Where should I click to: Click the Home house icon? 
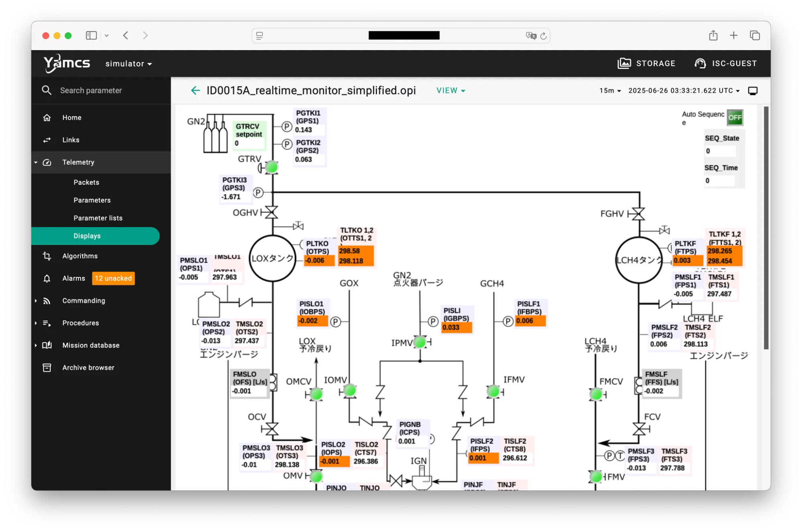[x=47, y=117]
